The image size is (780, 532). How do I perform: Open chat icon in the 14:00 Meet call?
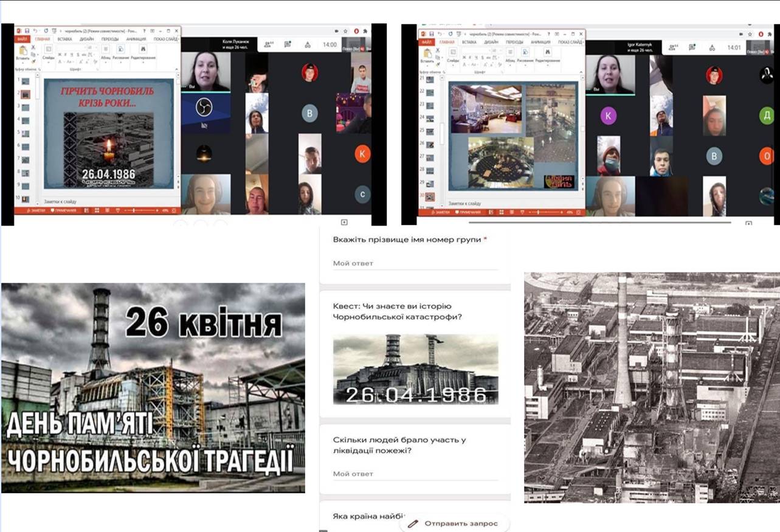tap(288, 44)
